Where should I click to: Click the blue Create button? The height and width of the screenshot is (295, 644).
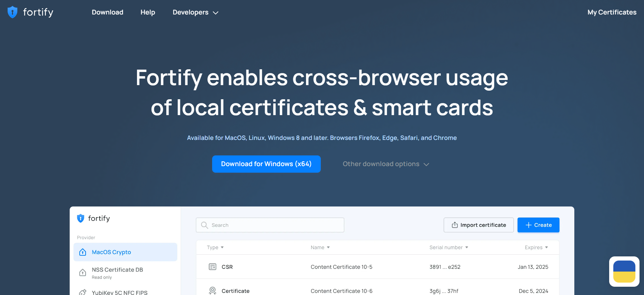[538, 225]
